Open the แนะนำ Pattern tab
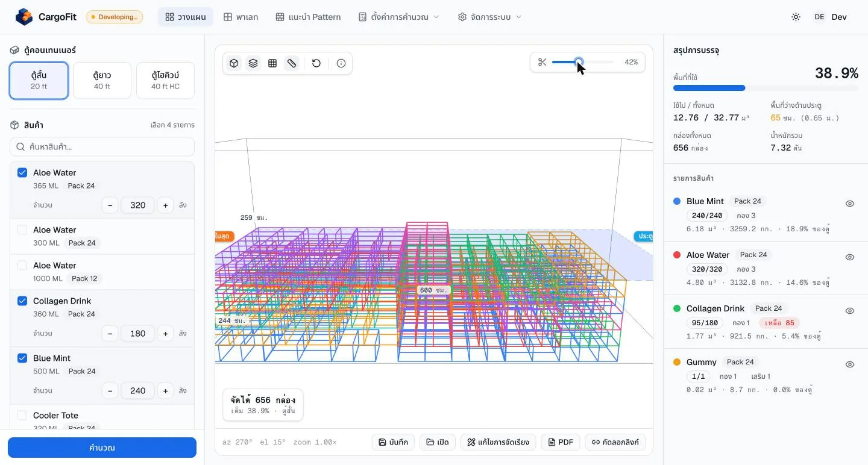 [x=308, y=17]
